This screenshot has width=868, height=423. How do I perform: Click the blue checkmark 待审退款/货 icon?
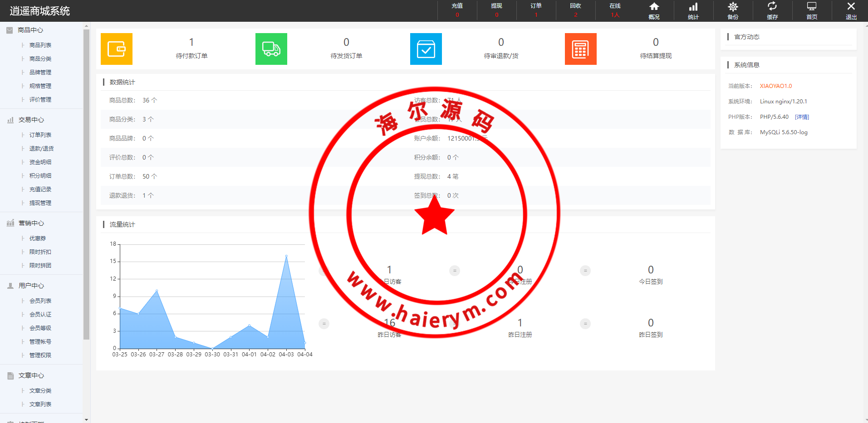(426, 49)
